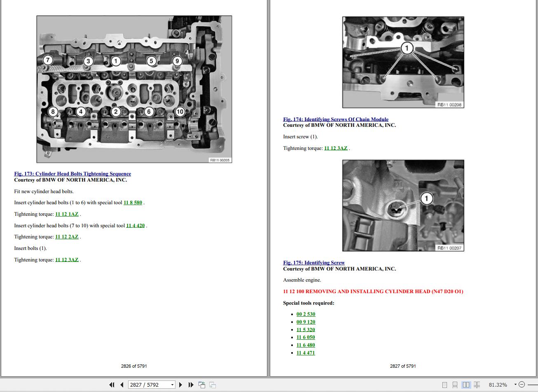Click the cylinder head bolts sequence image
This screenshot has width=538, height=392.
click(134, 89)
